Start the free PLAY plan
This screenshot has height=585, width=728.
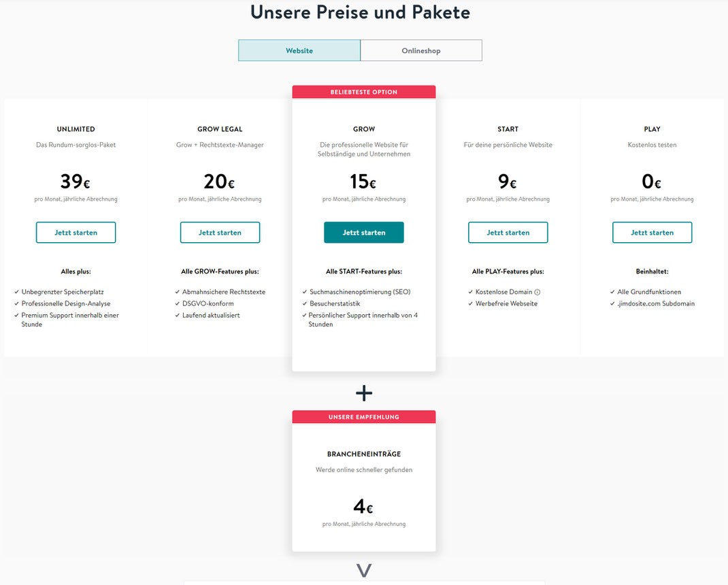pos(652,233)
